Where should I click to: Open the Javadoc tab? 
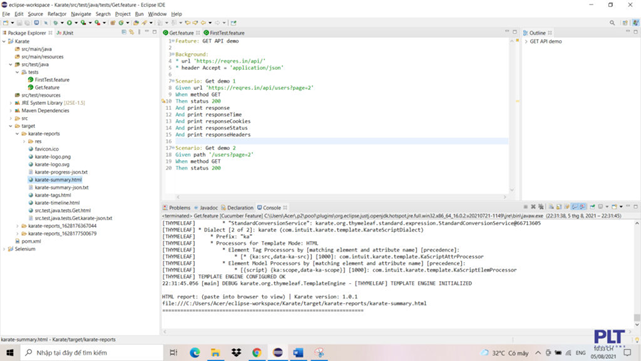pyautogui.click(x=206, y=208)
